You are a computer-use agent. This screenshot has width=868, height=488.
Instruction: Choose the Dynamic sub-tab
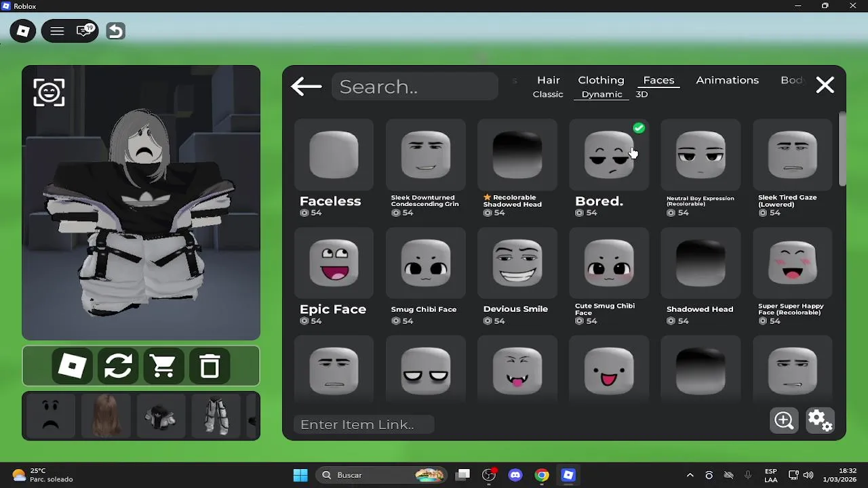(x=601, y=94)
